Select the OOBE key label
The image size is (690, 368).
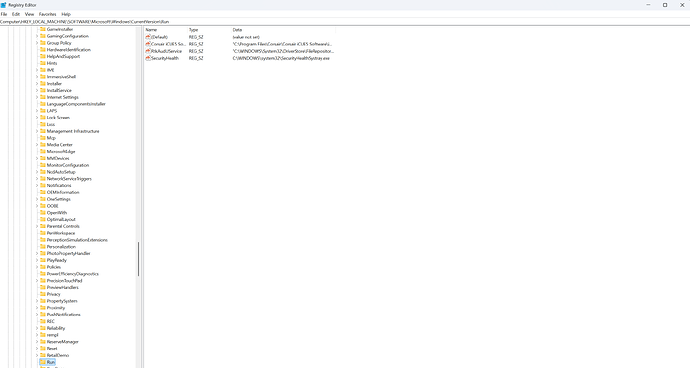point(52,206)
